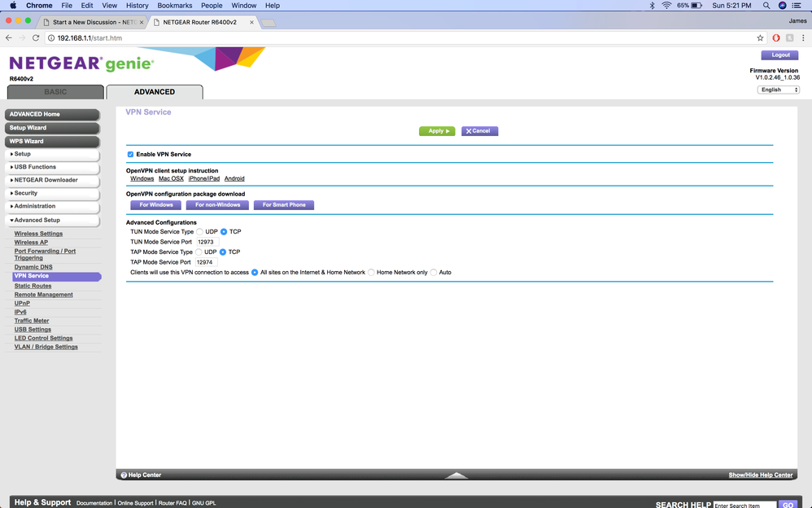Click the browser back arrow
The image size is (812, 508).
9,37
